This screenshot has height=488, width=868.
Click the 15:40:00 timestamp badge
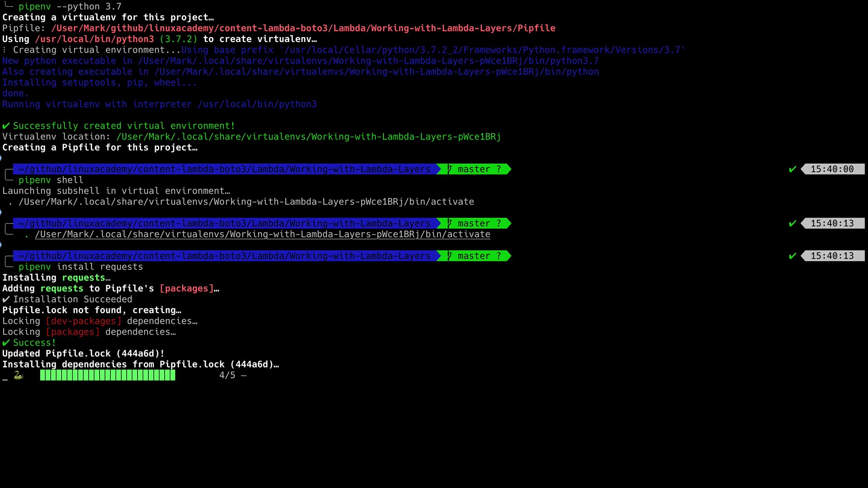click(x=832, y=169)
